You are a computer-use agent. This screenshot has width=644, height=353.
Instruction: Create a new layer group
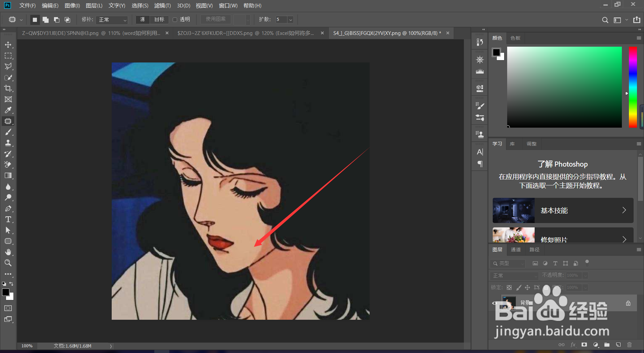pyautogui.click(x=607, y=345)
